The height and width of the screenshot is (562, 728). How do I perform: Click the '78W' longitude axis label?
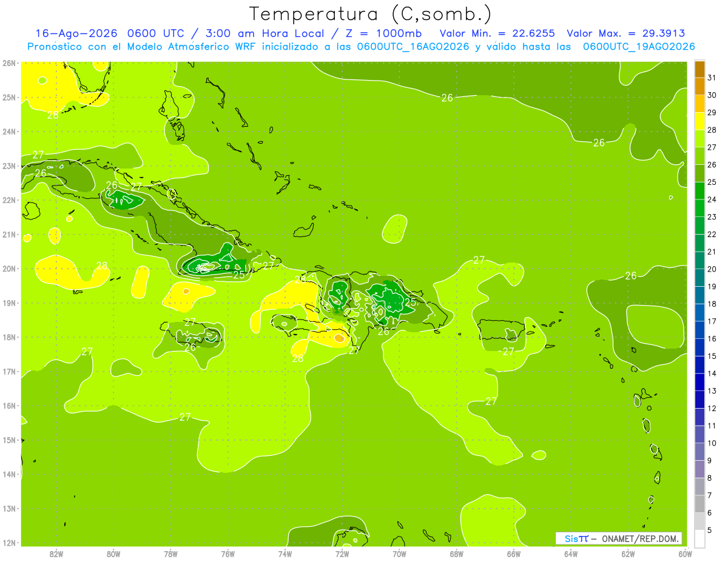tap(170, 554)
